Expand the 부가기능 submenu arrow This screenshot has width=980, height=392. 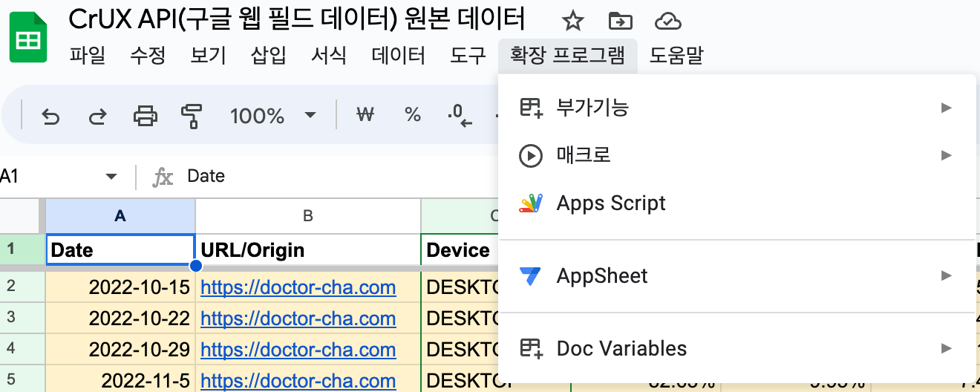tap(946, 108)
